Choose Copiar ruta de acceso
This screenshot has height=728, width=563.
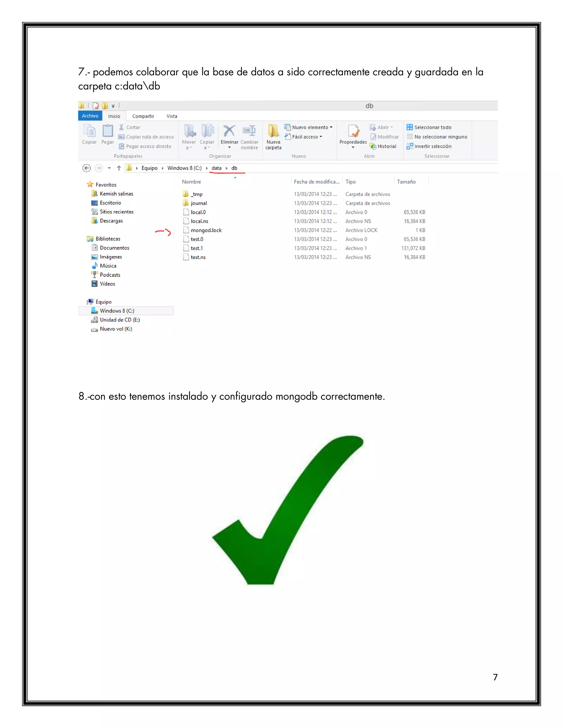tap(146, 137)
